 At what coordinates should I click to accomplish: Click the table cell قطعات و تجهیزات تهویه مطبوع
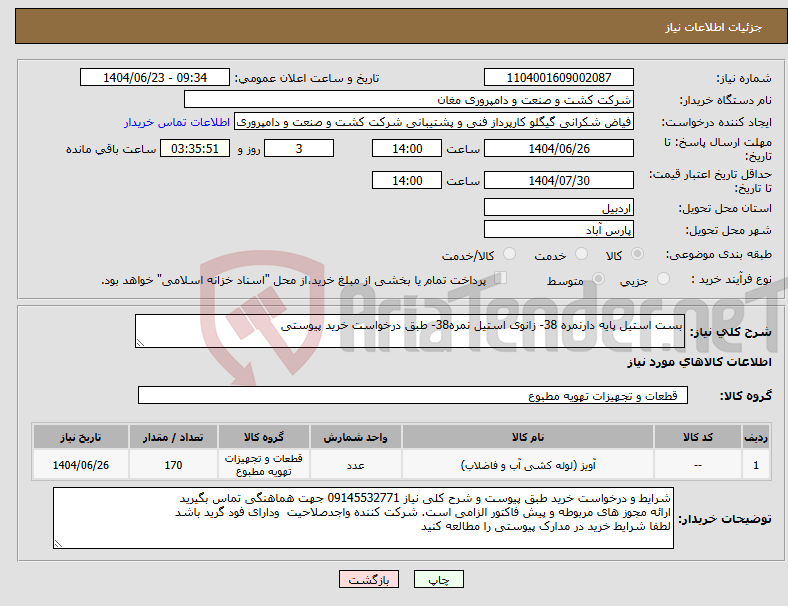(264, 465)
